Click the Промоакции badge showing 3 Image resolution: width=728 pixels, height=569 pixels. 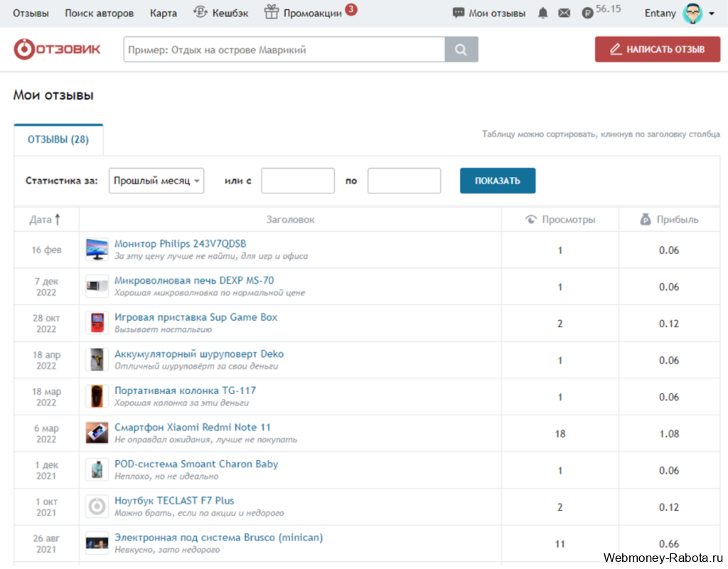pyautogui.click(x=351, y=9)
